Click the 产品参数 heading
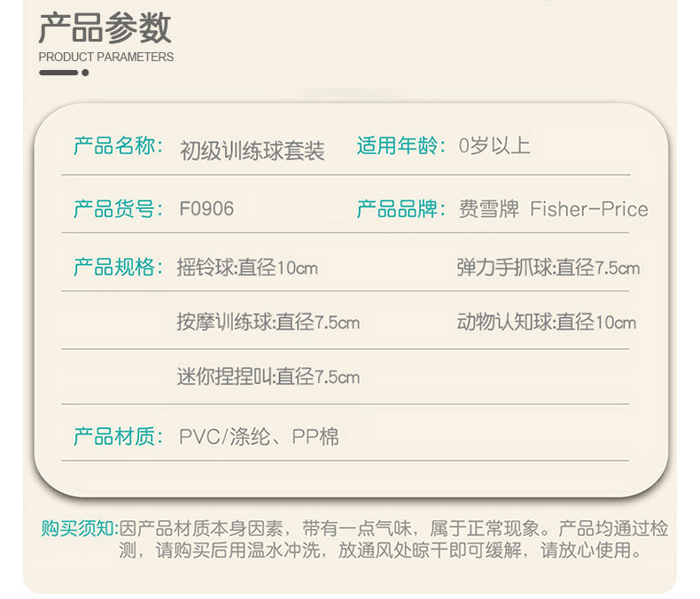 point(105,27)
